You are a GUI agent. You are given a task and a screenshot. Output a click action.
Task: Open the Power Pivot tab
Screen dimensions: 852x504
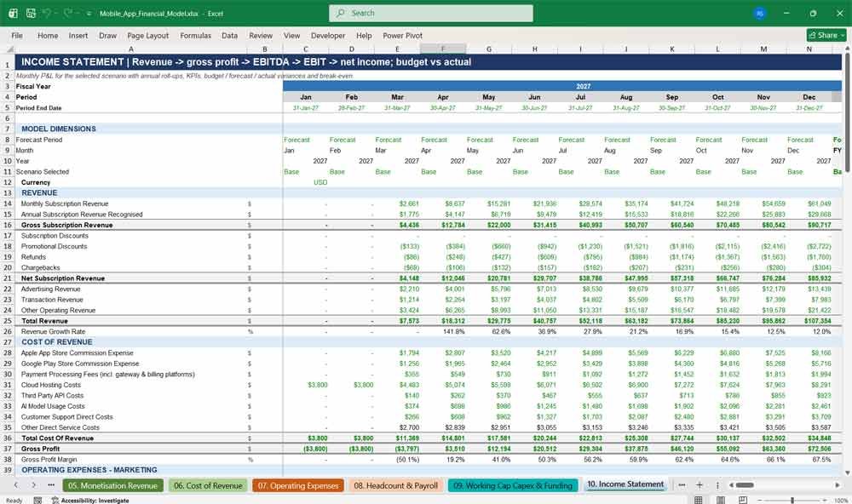(402, 35)
